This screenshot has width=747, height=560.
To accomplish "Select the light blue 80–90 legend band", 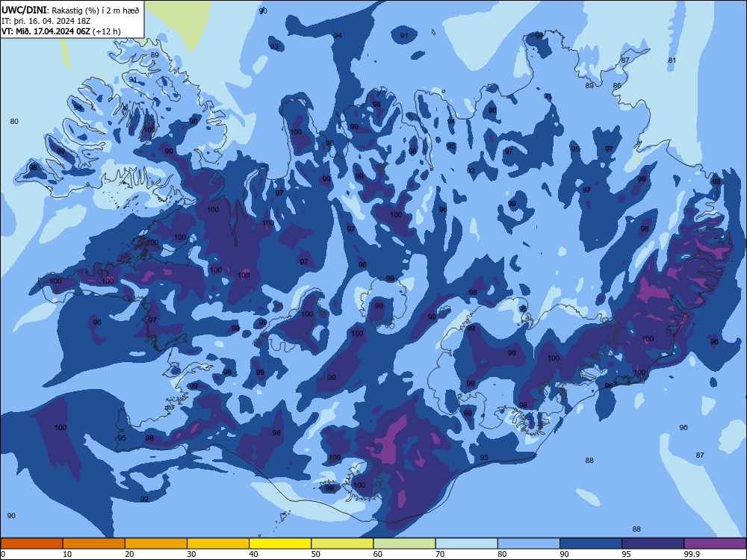I will tap(529, 544).
